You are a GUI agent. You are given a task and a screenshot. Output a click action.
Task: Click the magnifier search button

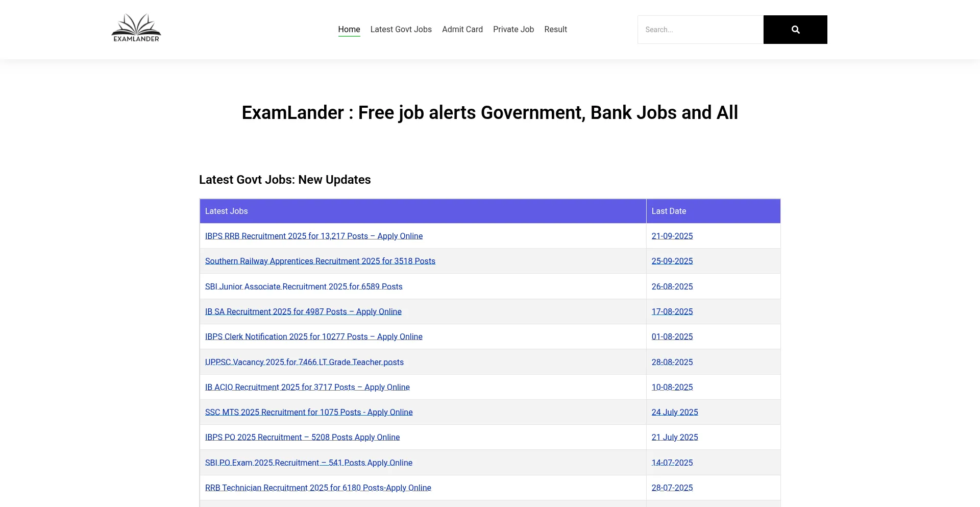795,30
